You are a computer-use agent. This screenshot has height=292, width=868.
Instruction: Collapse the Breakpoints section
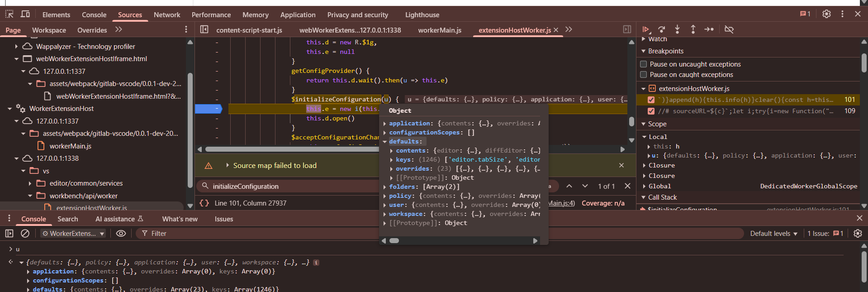644,51
